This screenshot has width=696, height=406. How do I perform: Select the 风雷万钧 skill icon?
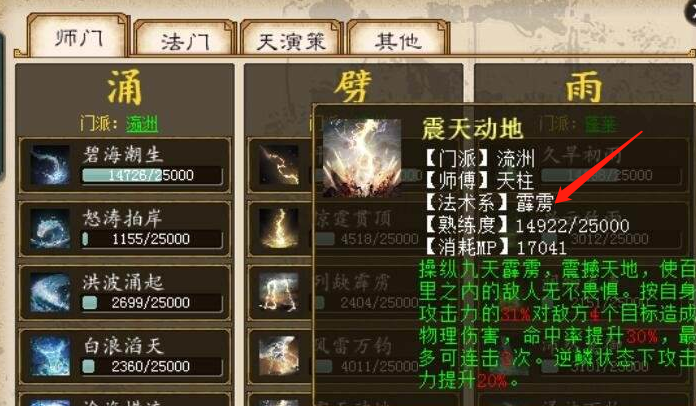tap(279, 356)
